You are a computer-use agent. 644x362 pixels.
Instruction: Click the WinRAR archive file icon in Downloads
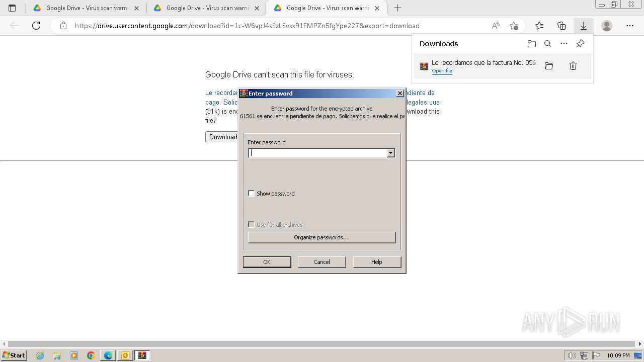424,66
